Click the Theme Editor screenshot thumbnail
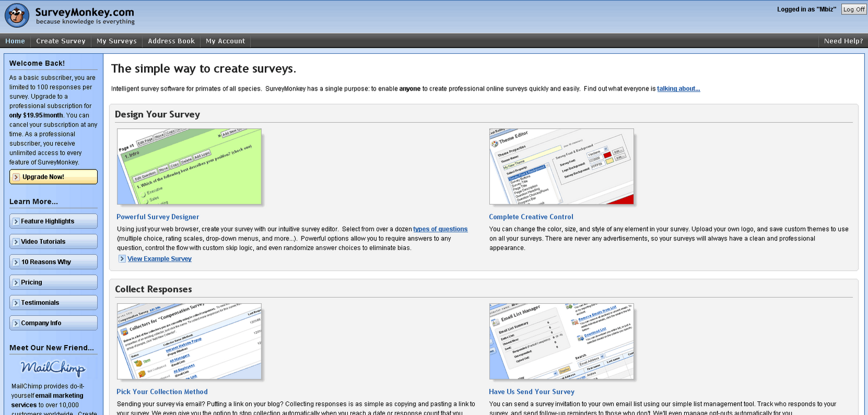868x415 pixels. (561, 167)
